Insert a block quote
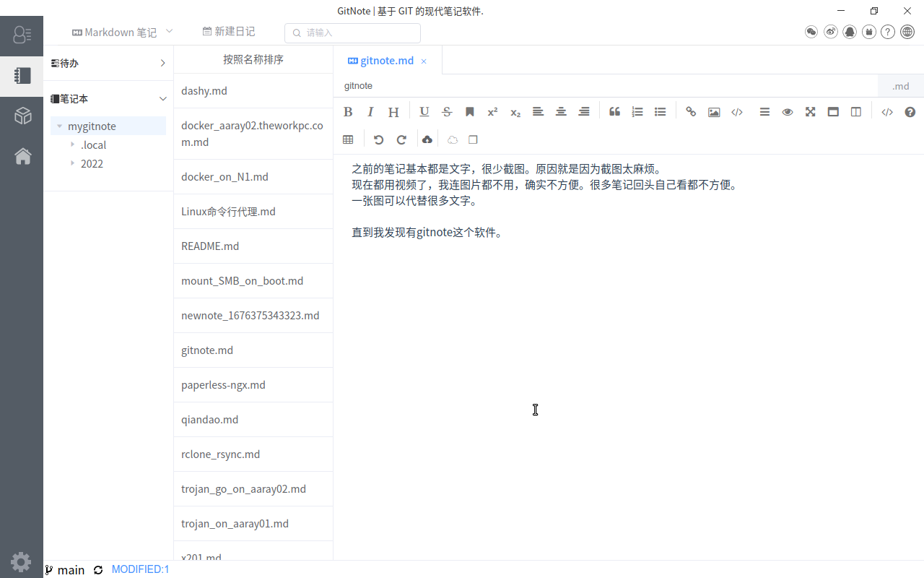Screen dimensions: 924x578 click(615, 112)
